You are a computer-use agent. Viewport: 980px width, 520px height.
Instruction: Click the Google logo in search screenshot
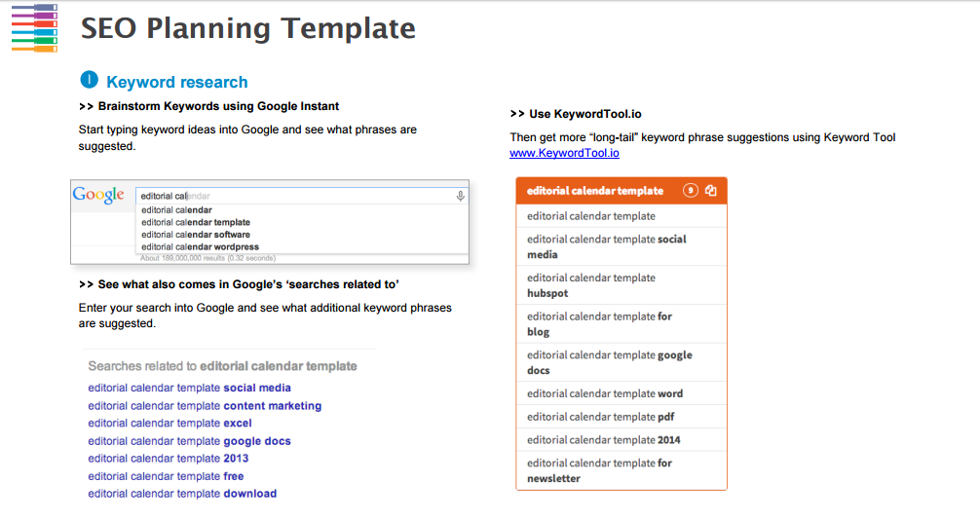coord(98,195)
